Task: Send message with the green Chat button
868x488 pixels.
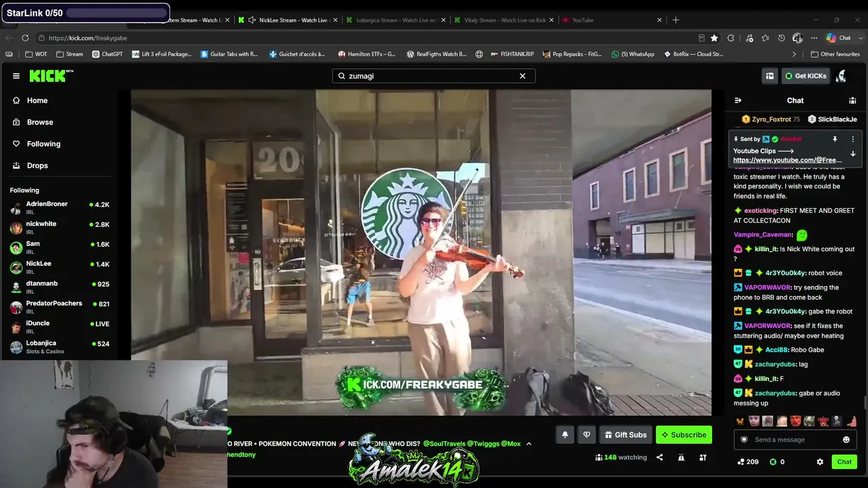Action: point(844,462)
